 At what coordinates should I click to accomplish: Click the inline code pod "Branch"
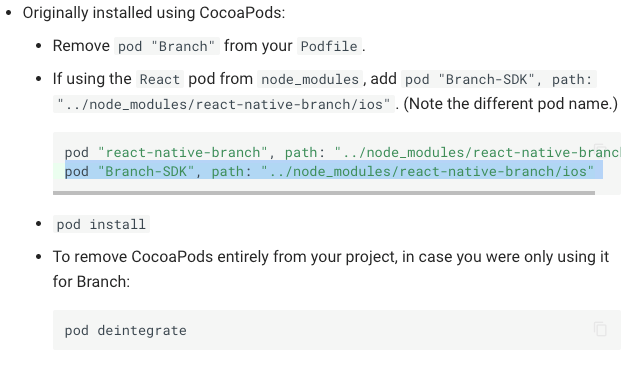(167, 46)
